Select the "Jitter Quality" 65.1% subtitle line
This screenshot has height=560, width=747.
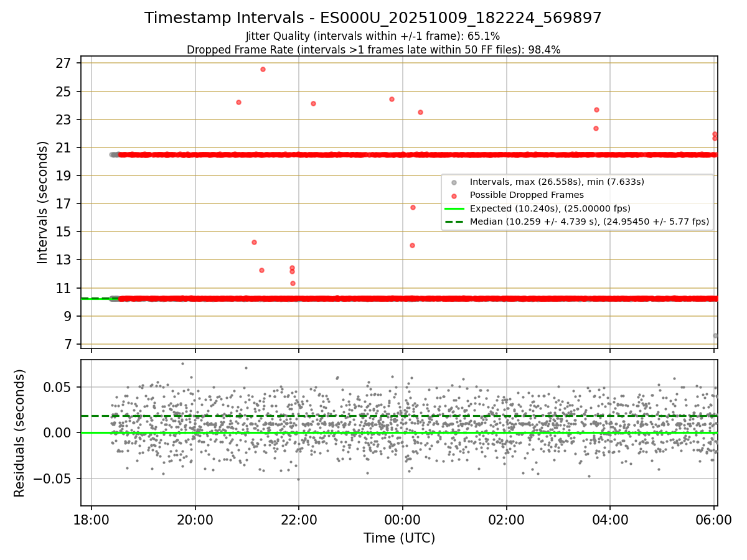pyautogui.click(x=373, y=36)
